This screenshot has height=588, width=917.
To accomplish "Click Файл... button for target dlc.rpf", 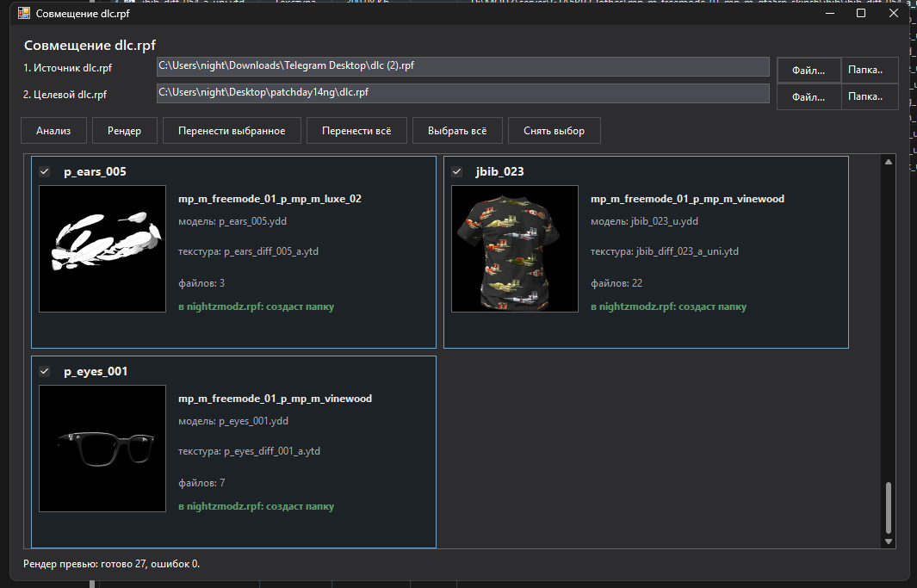I will [x=809, y=97].
